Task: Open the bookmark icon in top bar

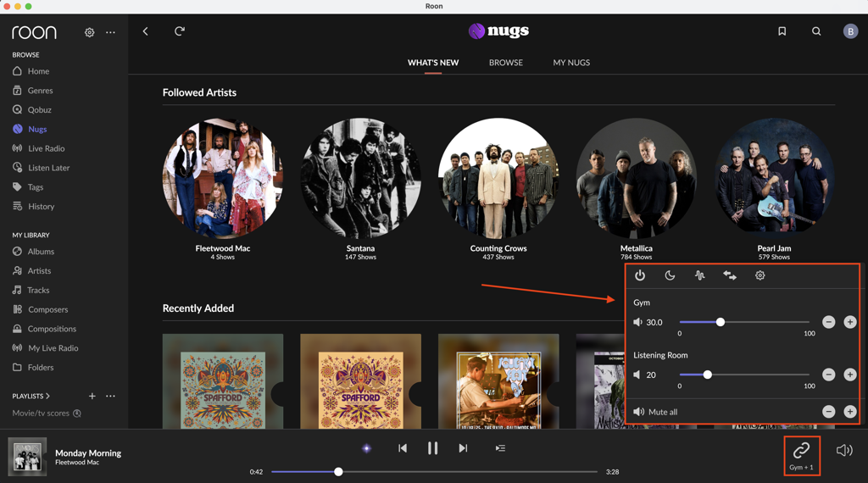Action: (782, 31)
